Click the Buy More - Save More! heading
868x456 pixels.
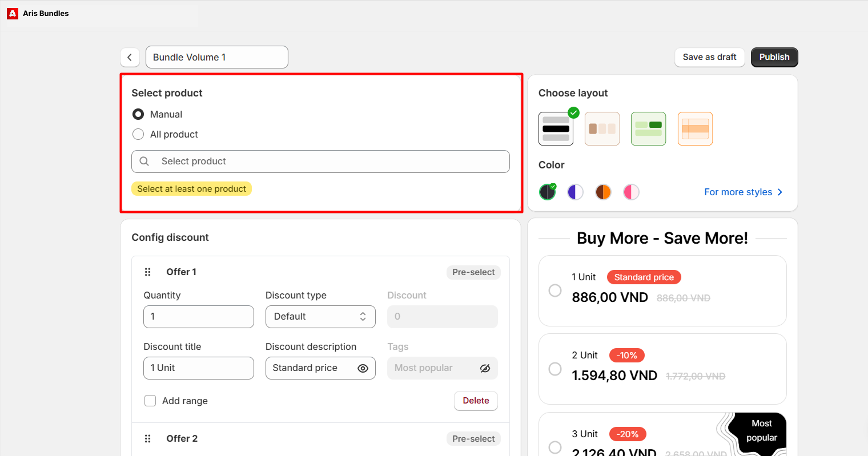coord(662,238)
